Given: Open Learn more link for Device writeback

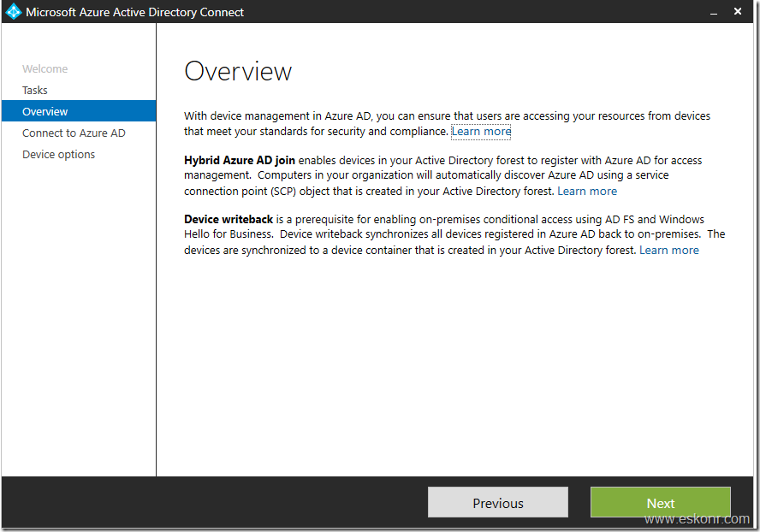Looking at the screenshot, I should tap(669, 250).
